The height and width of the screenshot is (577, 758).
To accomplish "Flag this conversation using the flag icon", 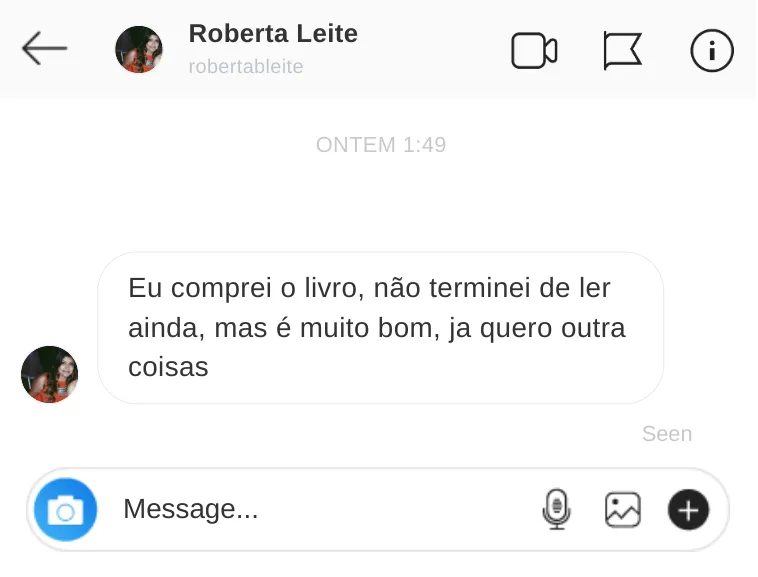I will tap(622, 51).
